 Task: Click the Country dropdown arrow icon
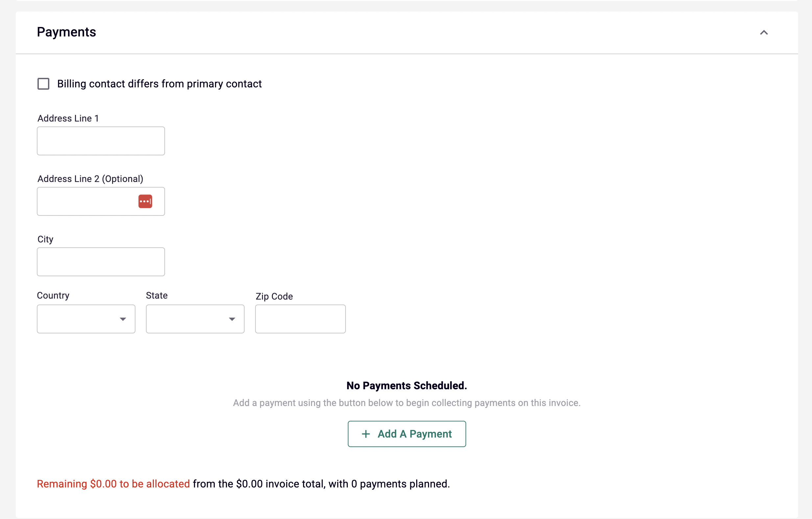[x=123, y=319]
